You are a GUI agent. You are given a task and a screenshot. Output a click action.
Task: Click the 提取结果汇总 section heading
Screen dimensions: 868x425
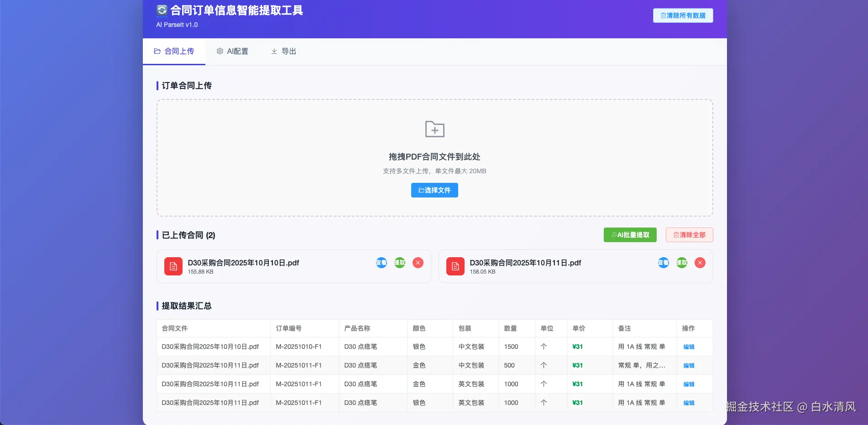pyautogui.click(x=187, y=306)
